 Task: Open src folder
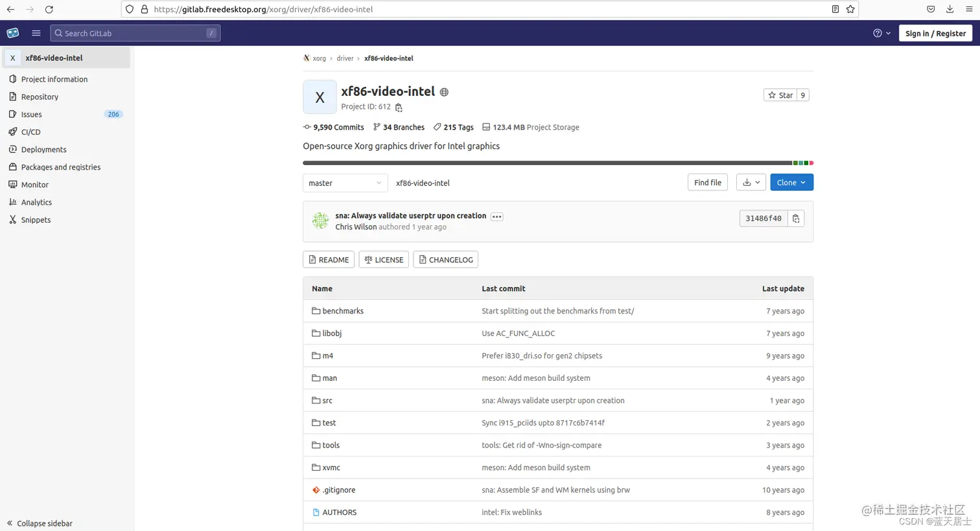coord(327,401)
